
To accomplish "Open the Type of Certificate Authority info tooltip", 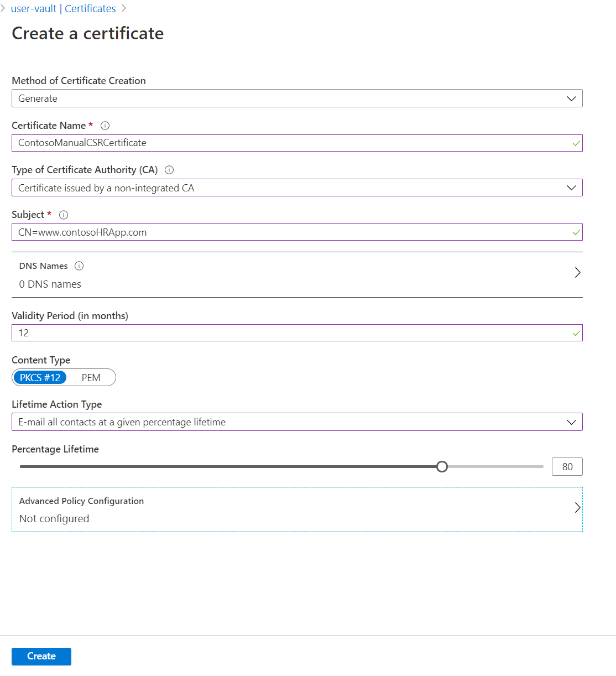I will 169,170.
